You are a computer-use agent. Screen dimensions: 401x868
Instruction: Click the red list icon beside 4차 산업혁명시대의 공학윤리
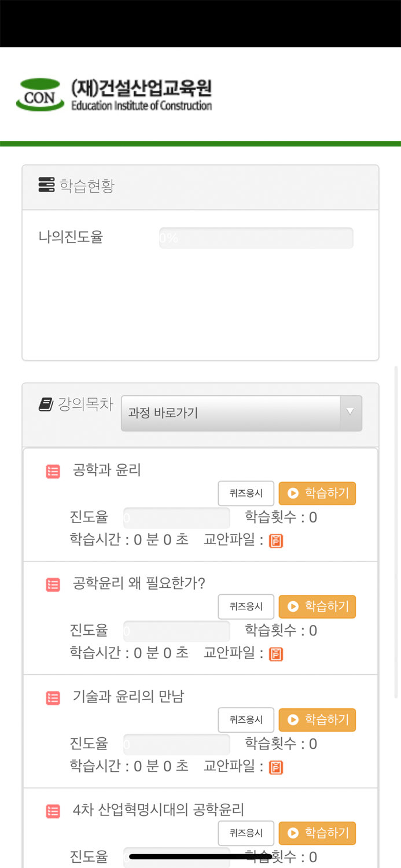(x=53, y=811)
